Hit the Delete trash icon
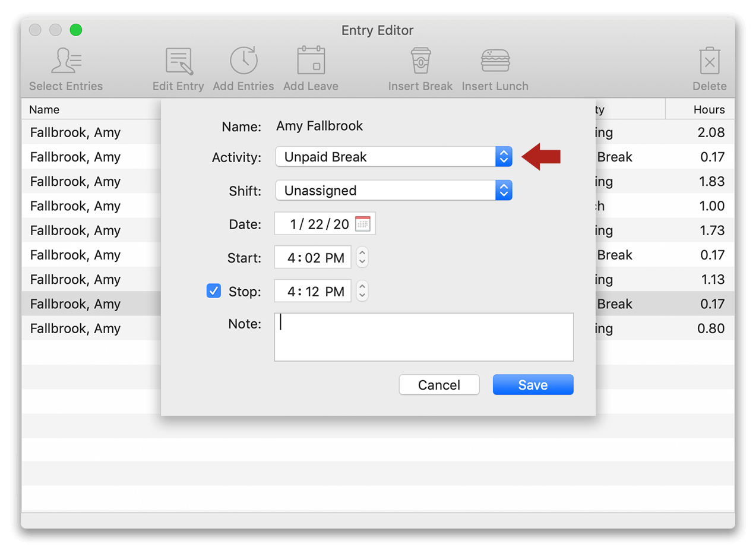Image resolution: width=756 pixels, height=547 pixels. 709,61
